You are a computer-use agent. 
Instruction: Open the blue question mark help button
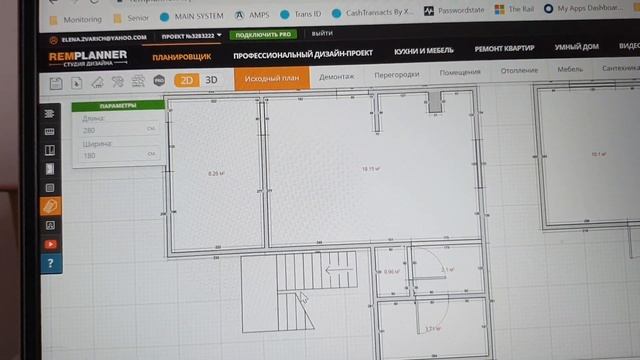(x=51, y=263)
